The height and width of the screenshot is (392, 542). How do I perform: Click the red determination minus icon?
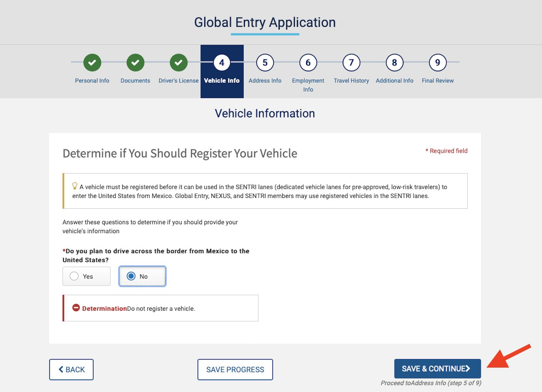coord(76,308)
